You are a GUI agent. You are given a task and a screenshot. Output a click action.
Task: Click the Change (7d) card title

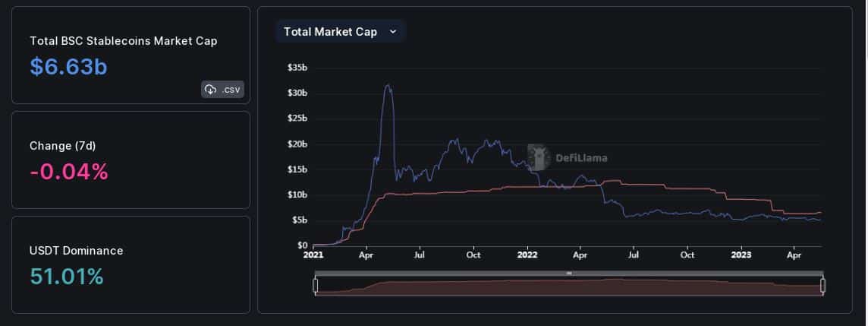pos(62,146)
